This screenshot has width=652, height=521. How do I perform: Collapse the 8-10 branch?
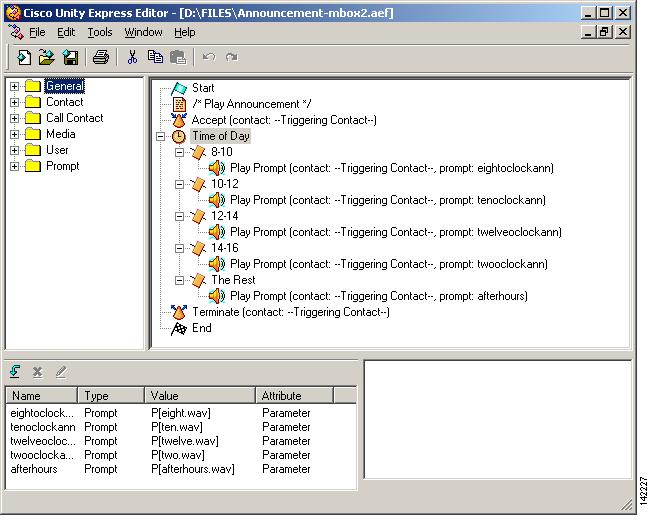tap(179, 152)
